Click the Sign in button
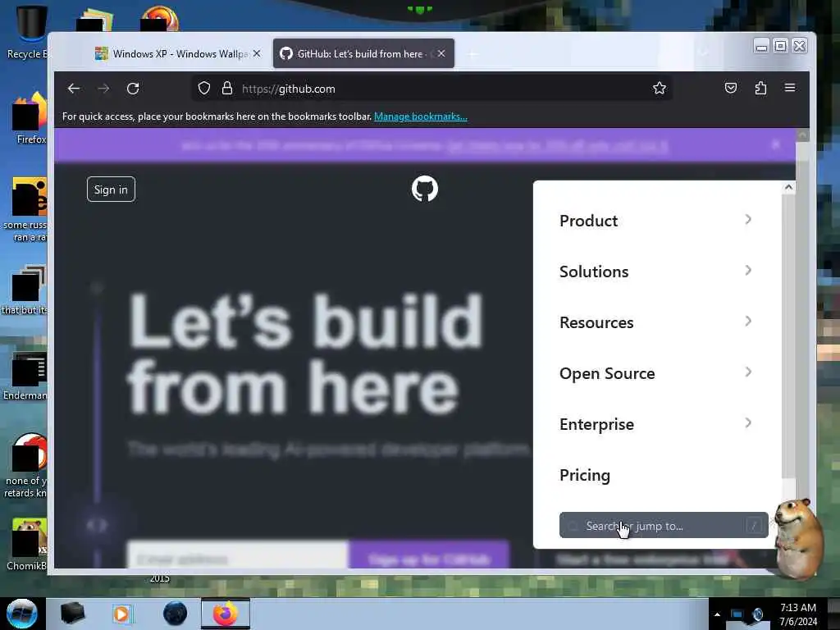The height and width of the screenshot is (630, 840). coord(111,189)
